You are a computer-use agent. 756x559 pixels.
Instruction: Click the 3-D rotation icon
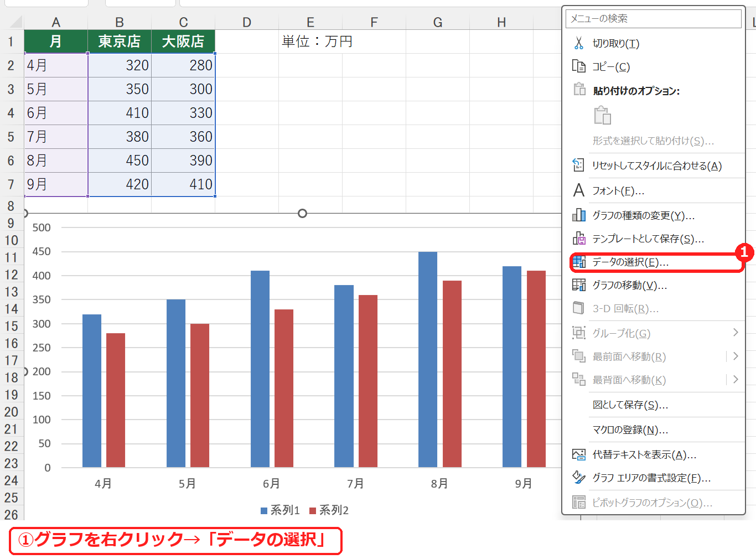579,308
